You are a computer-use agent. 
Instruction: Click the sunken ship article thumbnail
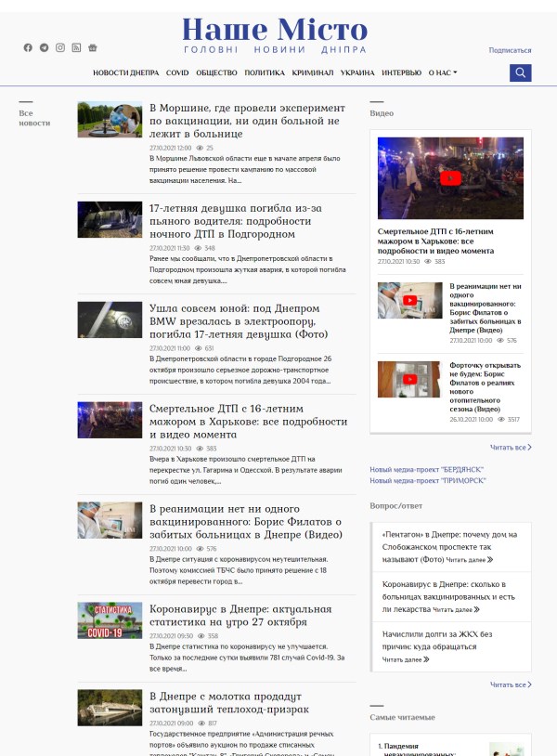[x=110, y=708]
